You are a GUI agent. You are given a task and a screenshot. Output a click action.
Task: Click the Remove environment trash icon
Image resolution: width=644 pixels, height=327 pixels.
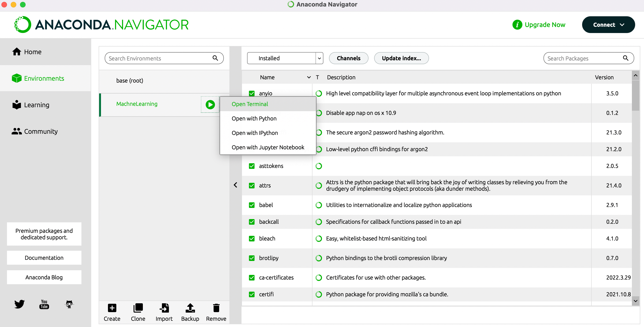[216, 308]
